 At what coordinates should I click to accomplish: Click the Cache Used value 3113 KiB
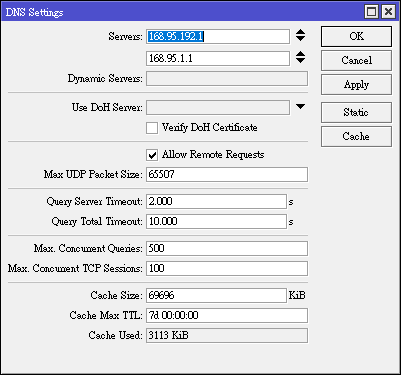point(227,335)
